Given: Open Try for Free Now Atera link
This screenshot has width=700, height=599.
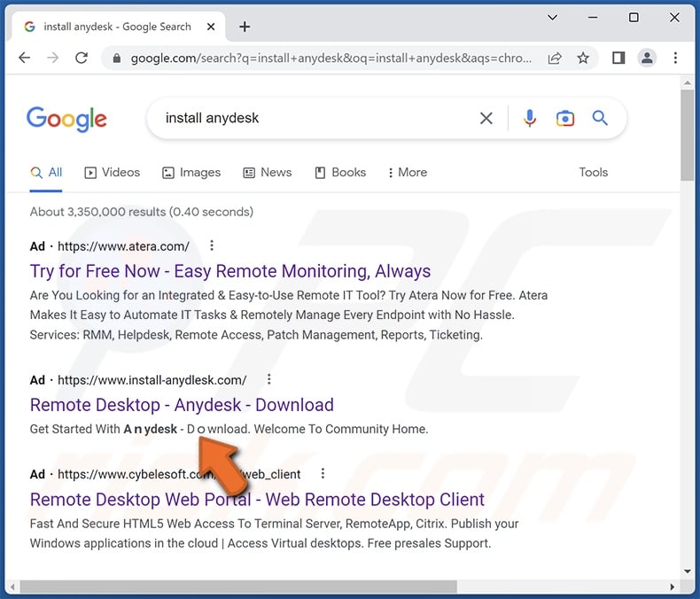Looking at the screenshot, I should [x=230, y=271].
